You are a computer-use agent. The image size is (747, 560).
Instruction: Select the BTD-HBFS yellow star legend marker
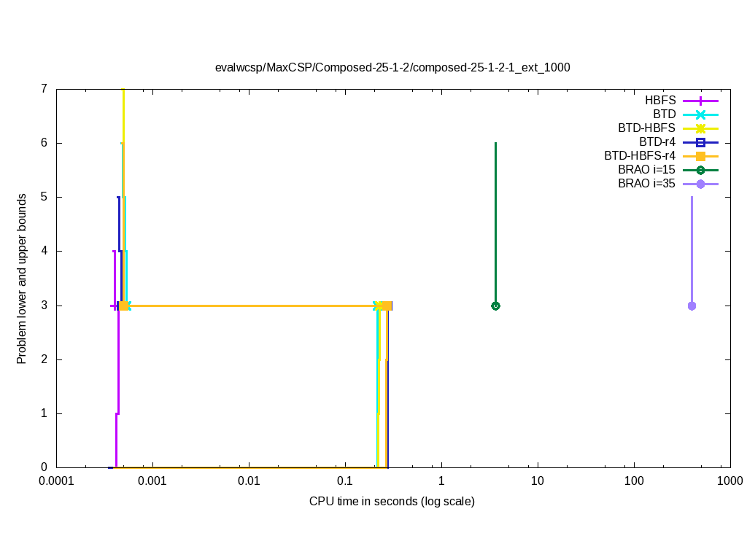click(x=700, y=128)
